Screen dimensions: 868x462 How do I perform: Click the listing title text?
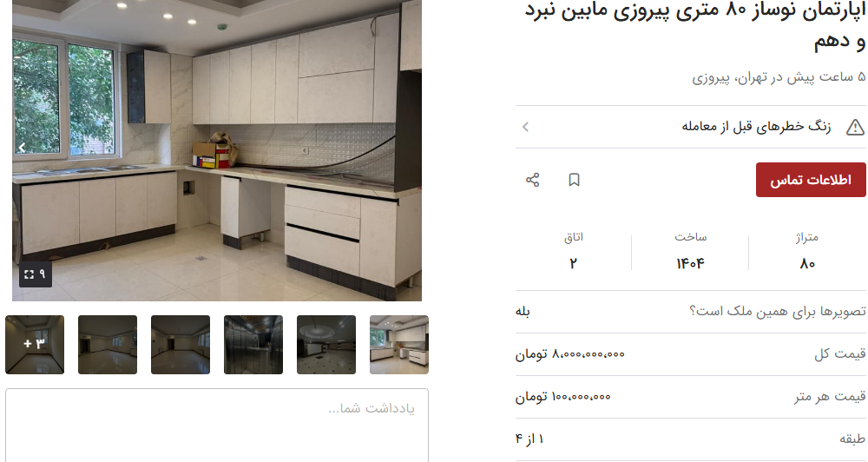point(695,25)
